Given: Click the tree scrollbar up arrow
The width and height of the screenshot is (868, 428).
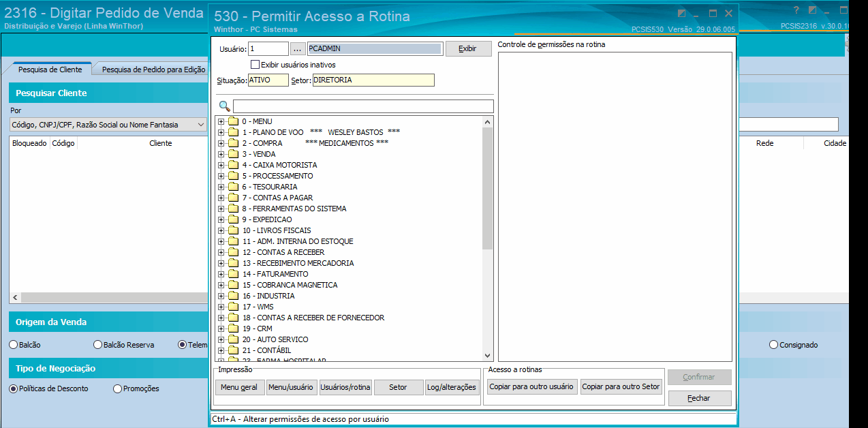Looking at the screenshot, I should point(487,122).
